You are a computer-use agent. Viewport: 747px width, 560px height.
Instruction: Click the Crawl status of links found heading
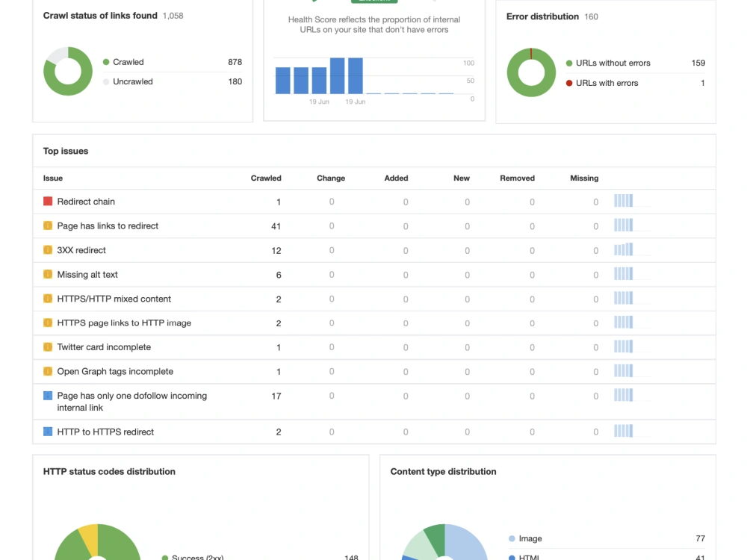tap(100, 16)
